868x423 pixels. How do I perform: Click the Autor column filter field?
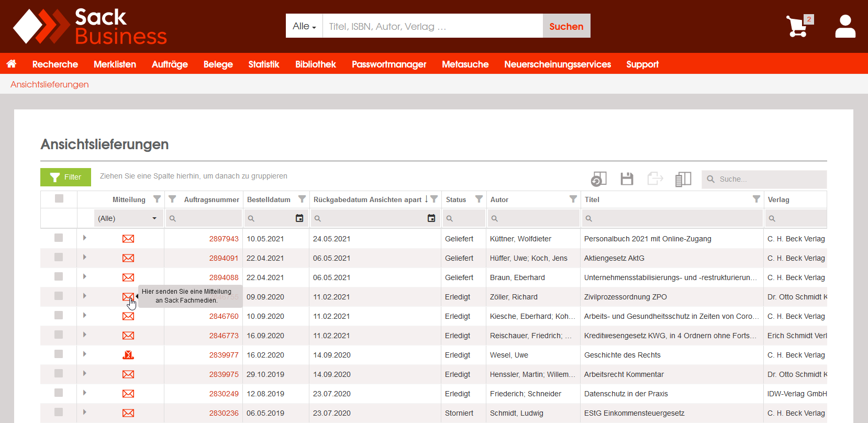[533, 218]
